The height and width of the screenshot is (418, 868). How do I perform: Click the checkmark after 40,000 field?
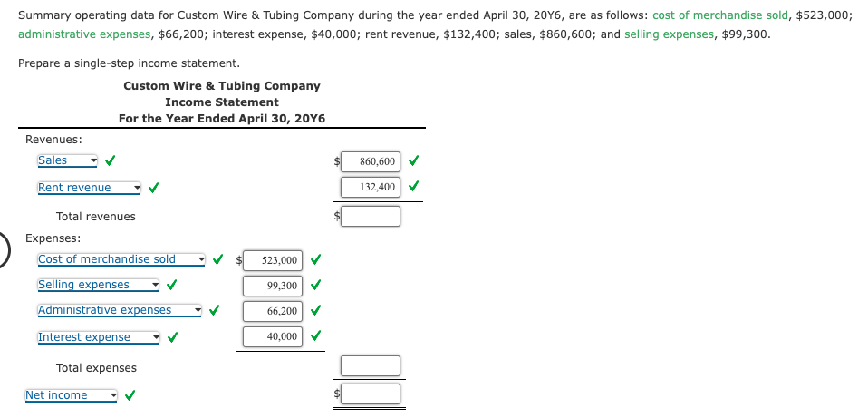(315, 336)
